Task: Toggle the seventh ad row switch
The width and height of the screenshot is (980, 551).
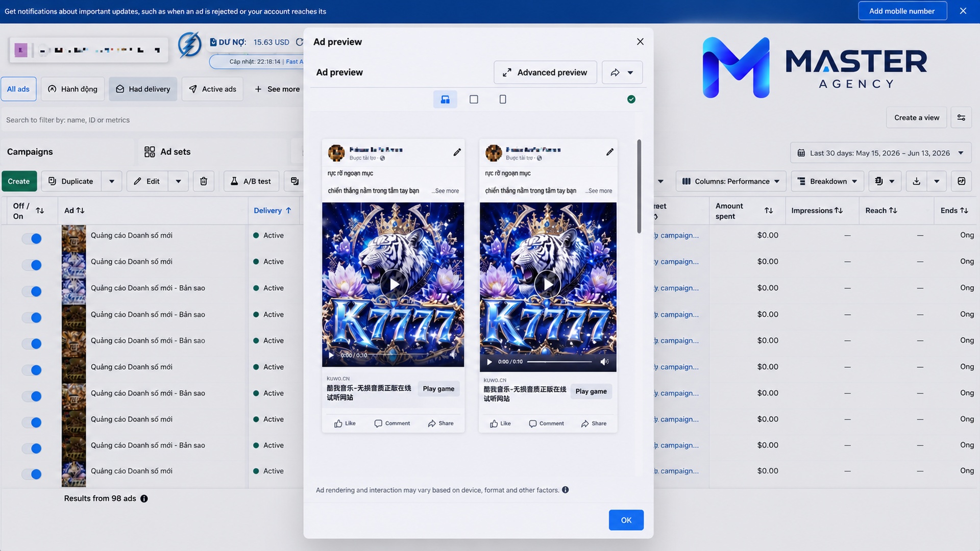Action: pos(32,396)
